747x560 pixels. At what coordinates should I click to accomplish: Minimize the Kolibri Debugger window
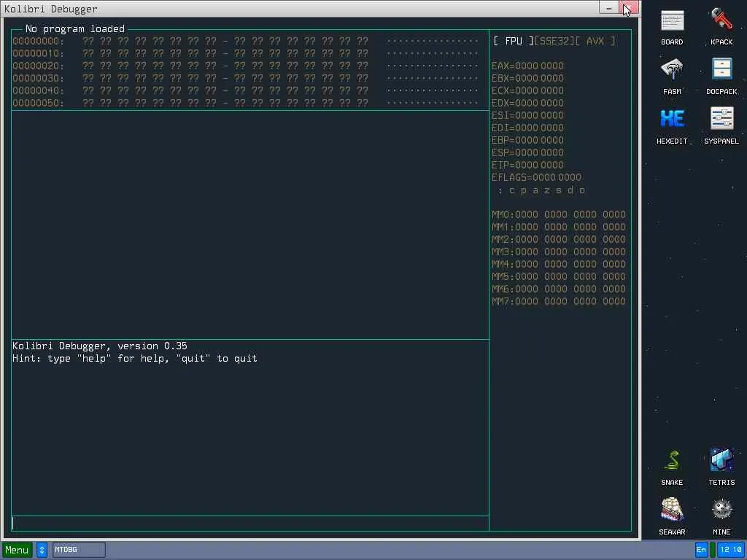click(x=609, y=8)
